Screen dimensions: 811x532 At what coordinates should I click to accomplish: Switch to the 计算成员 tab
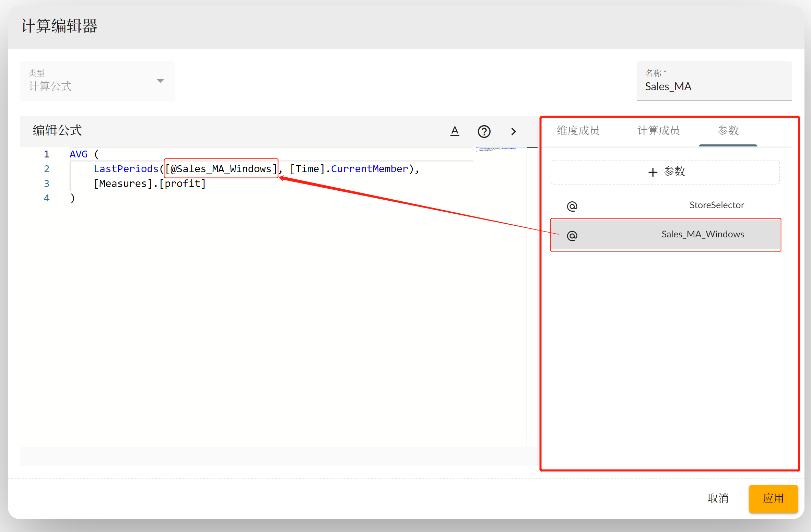[658, 131]
